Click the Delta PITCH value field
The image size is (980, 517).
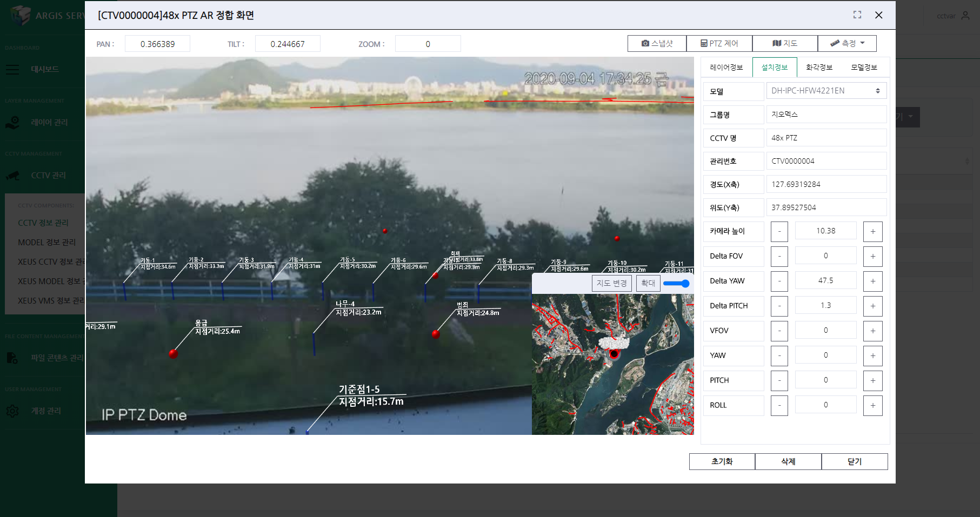point(825,305)
